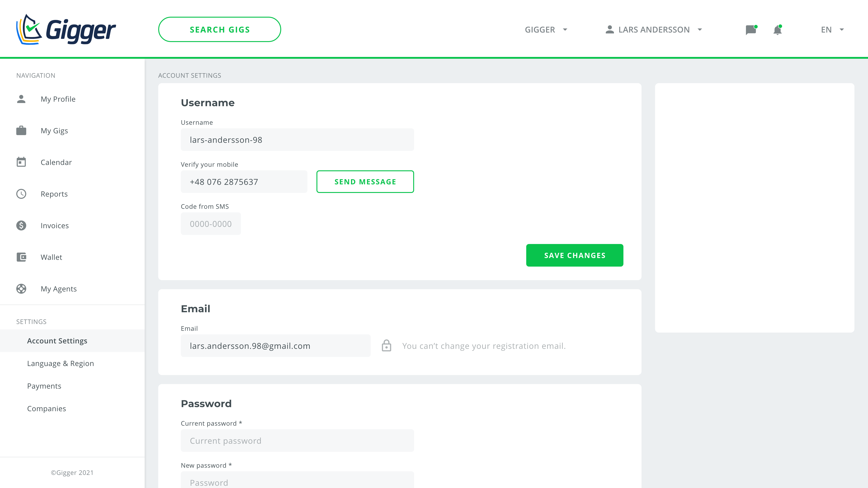
Task: Open the notifications bell
Action: (777, 30)
